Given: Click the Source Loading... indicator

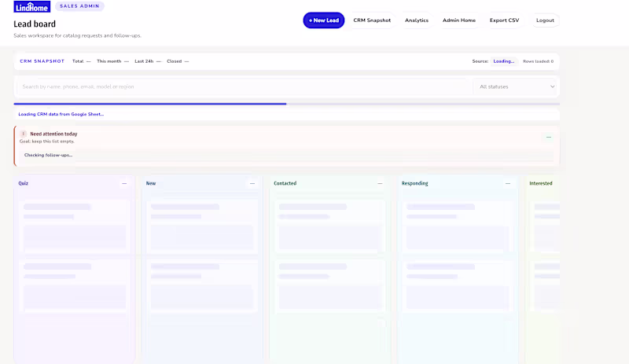Looking at the screenshot, I should click(x=503, y=61).
